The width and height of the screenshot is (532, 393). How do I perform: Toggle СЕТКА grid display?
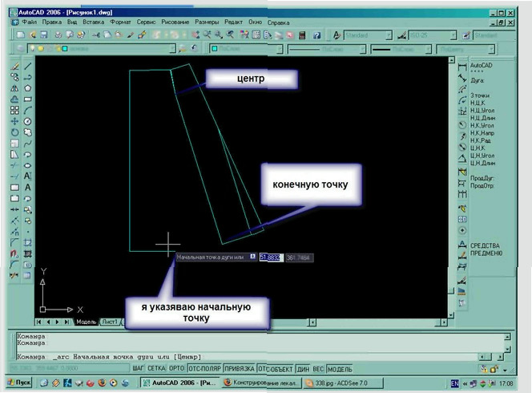(156, 368)
